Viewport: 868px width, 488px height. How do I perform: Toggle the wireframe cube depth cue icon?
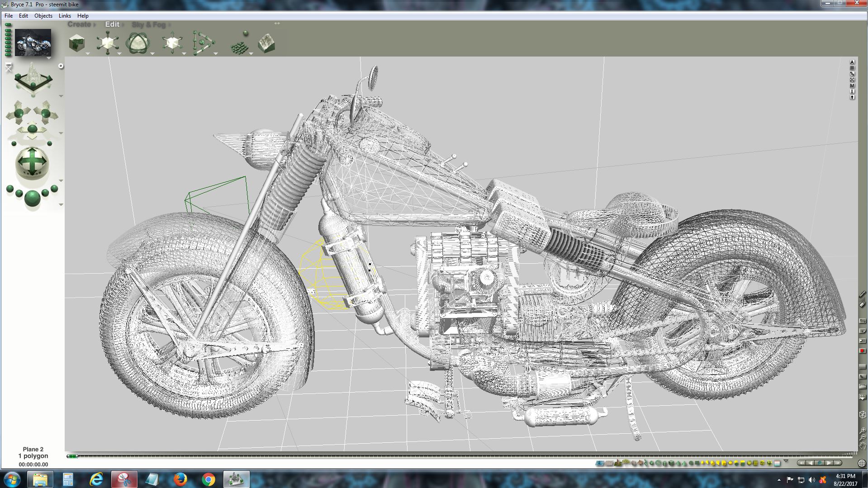coord(862,415)
